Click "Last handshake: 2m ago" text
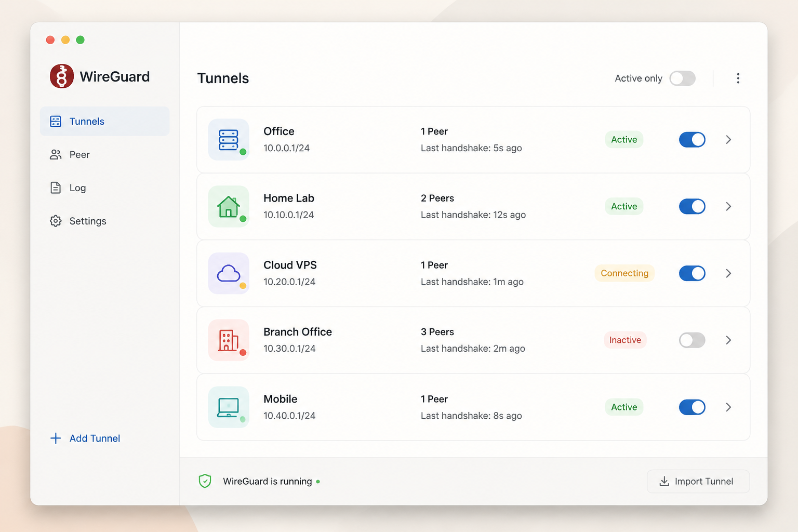 [x=473, y=349]
